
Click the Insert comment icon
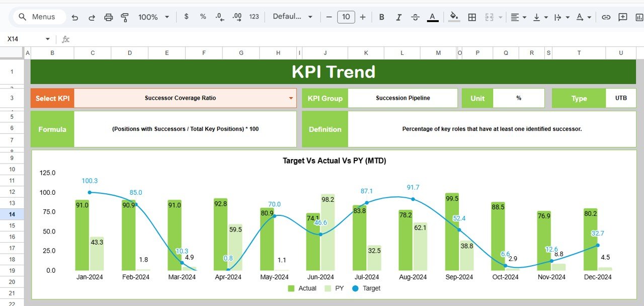pyautogui.click(x=622, y=17)
